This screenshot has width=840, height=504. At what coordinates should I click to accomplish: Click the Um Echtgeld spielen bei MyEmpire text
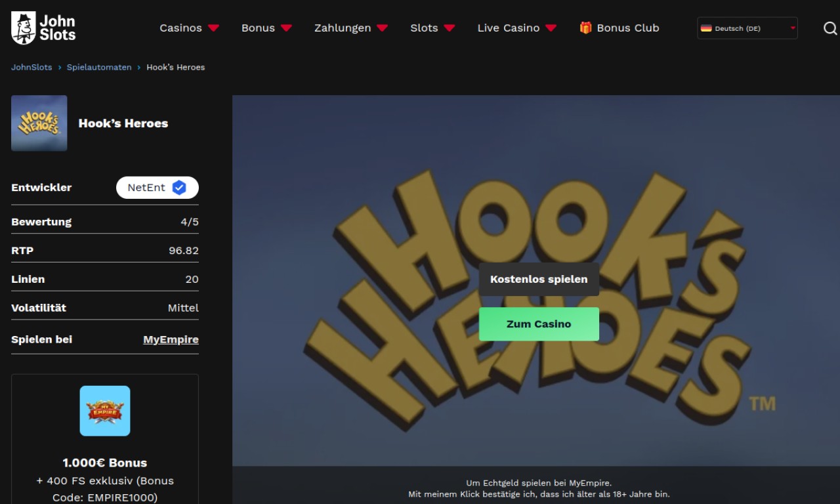pos(539,483)
